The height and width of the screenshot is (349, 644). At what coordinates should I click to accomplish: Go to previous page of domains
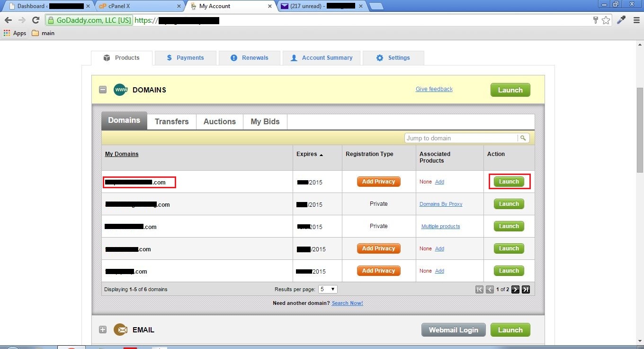(490, 289)
